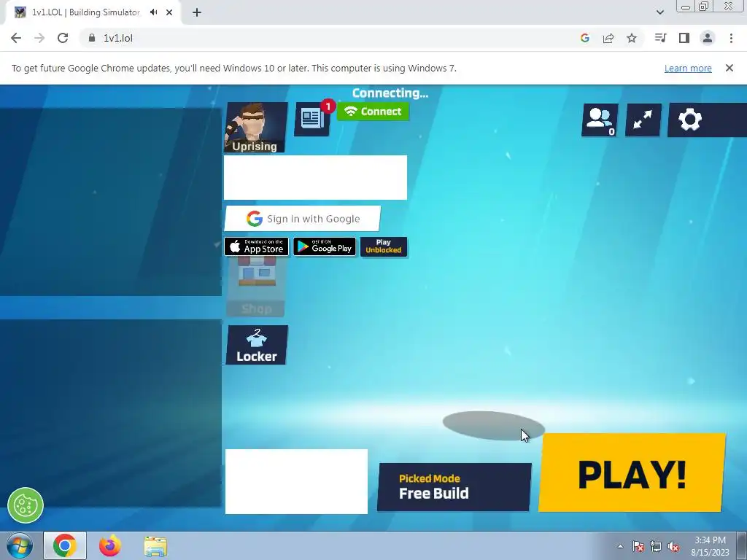Screen dimensions: 747x560
Task: Go back in browser history
Action: pyautogui.click(x=16, y=38)
